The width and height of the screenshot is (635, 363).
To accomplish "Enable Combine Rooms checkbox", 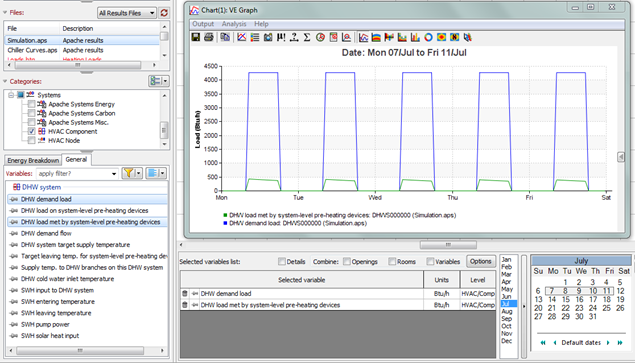I will (x=392, y=262).
